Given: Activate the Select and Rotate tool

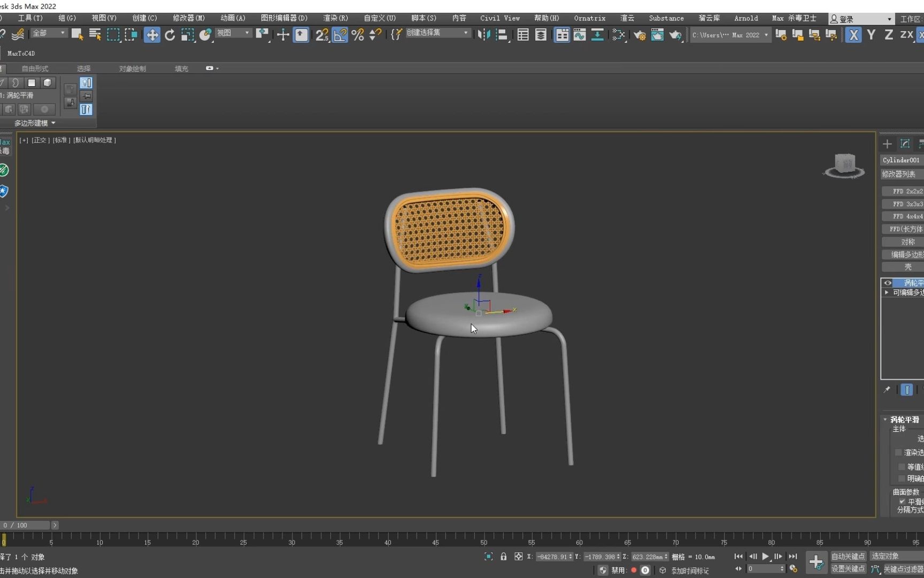Looking at the screenshot, I should point(170,35).
